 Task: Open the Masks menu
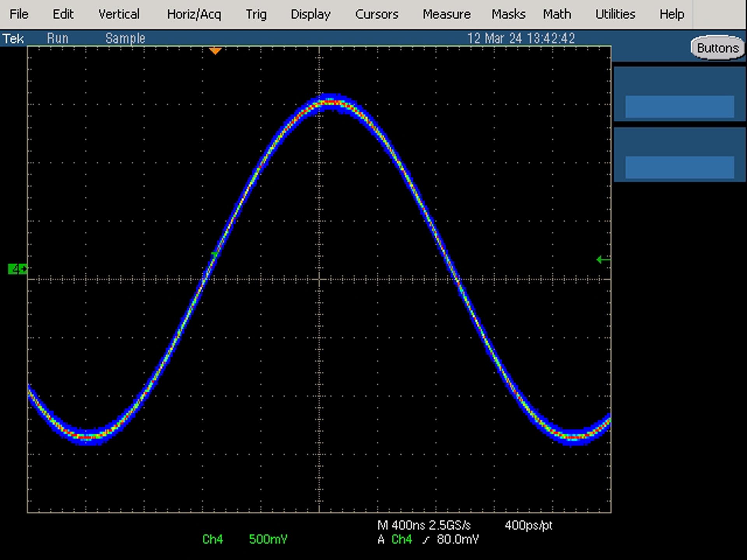(508, 14)
